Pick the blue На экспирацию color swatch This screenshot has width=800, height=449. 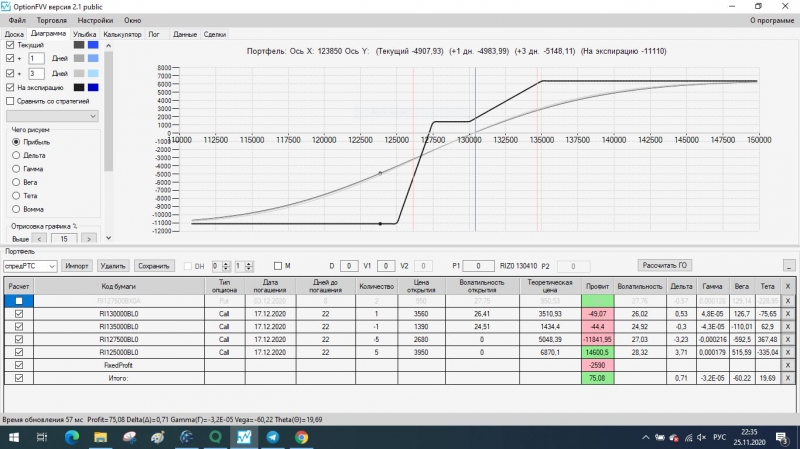[93, 87]
